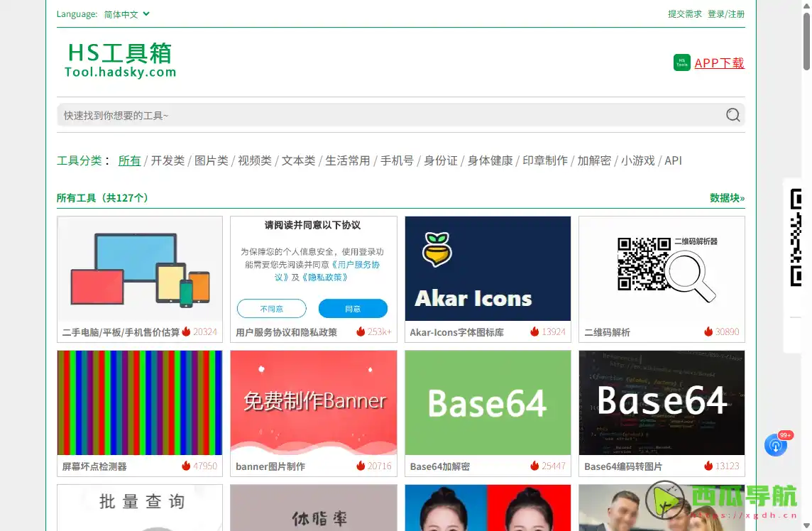
Task: Click flame icon beside 13924
Action: [535, 332]
